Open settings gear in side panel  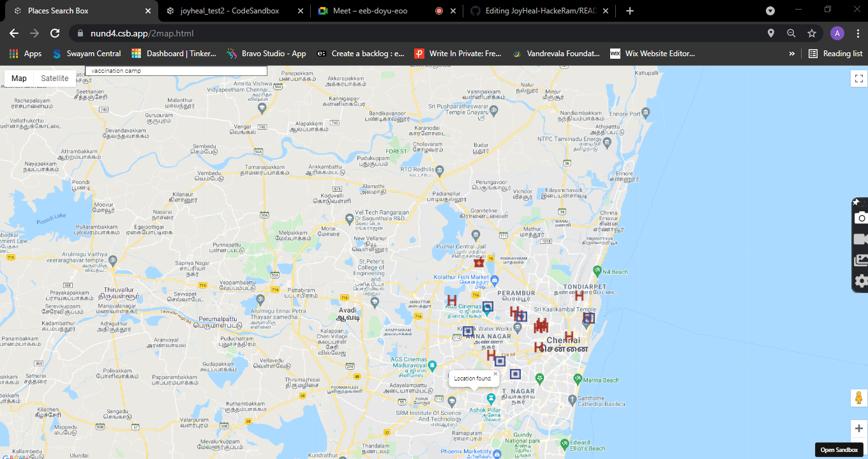[x=861, y=281]
